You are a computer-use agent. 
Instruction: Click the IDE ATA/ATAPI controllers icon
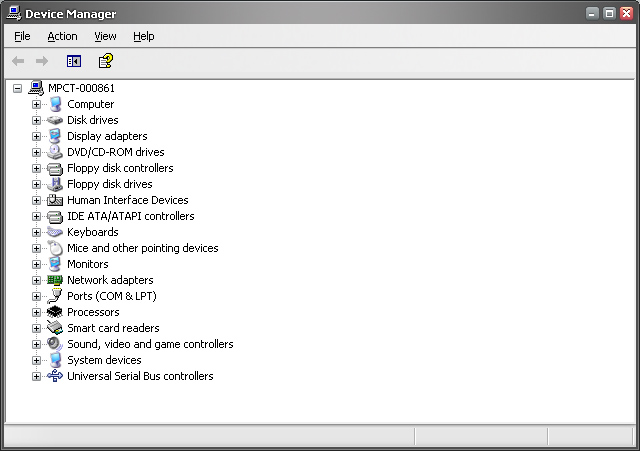click(x=55, y=216)
